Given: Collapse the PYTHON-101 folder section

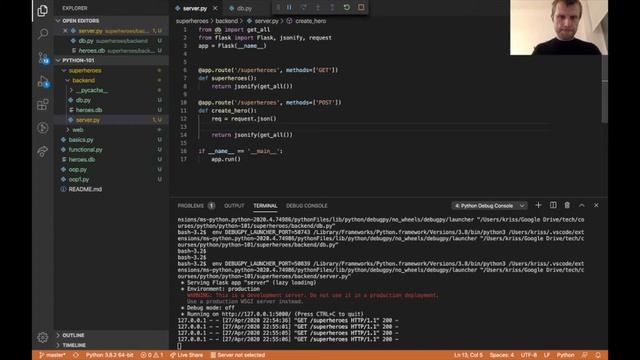Looking at the screenshot, I should tap(111, 60).
